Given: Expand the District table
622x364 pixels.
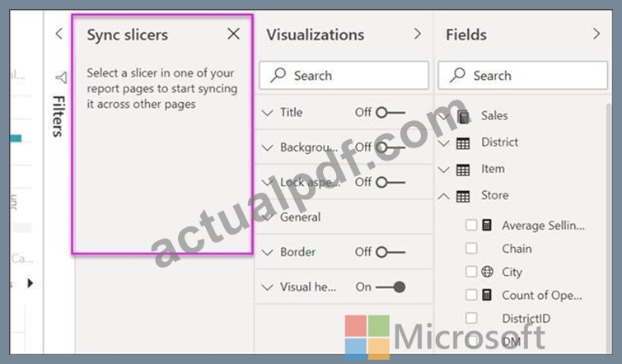Looking at the screenshot, I should coord(443,142).
